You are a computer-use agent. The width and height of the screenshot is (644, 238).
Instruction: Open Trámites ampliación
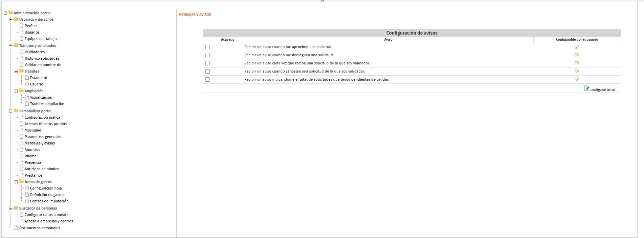pos(47,104)
